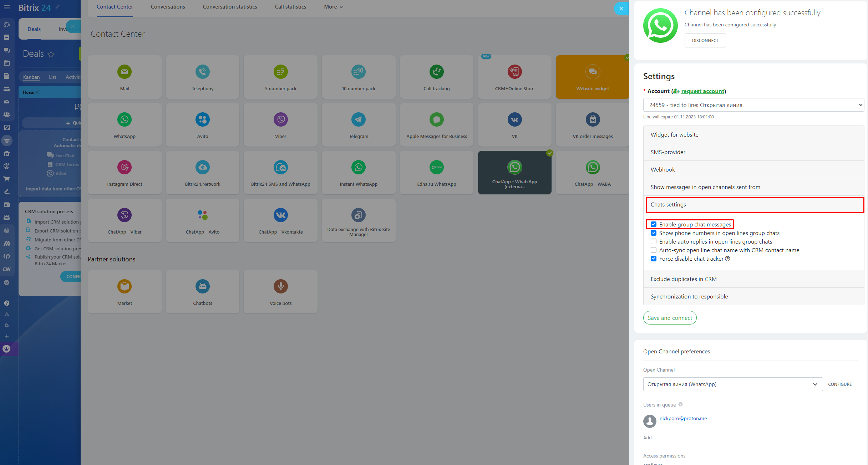Open the Viber channel icon

point(280,119)
